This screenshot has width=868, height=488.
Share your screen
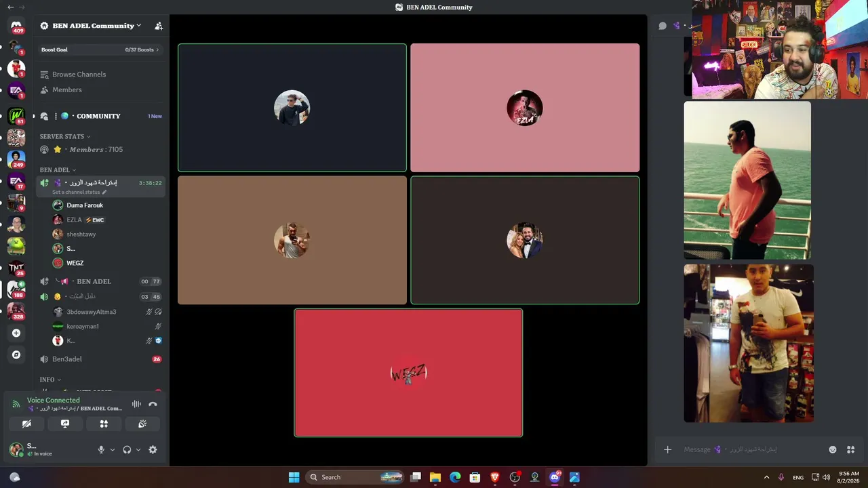pos(65,424)
